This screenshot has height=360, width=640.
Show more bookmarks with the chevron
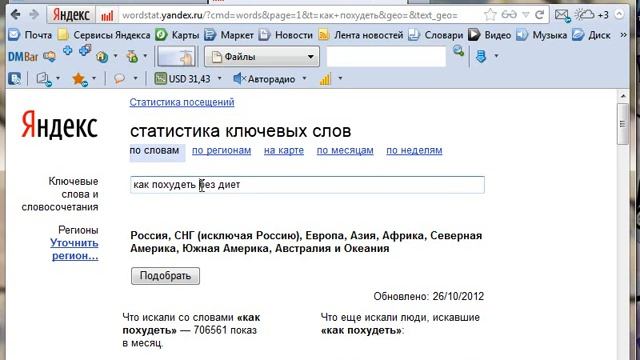pos(623,35)
